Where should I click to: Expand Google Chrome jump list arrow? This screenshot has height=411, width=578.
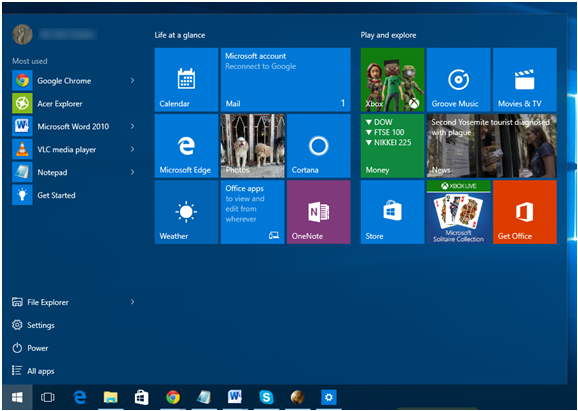132,80
